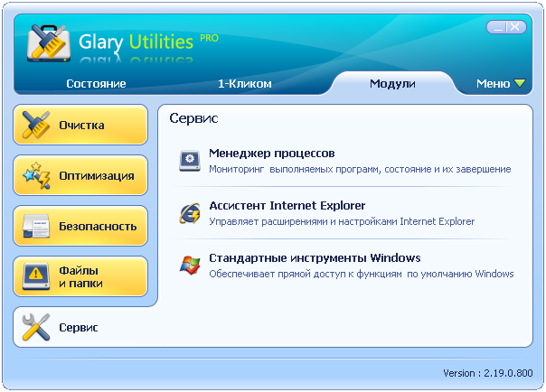
Task: Click the Internet Explorer assistant icon
Action: 190,213
